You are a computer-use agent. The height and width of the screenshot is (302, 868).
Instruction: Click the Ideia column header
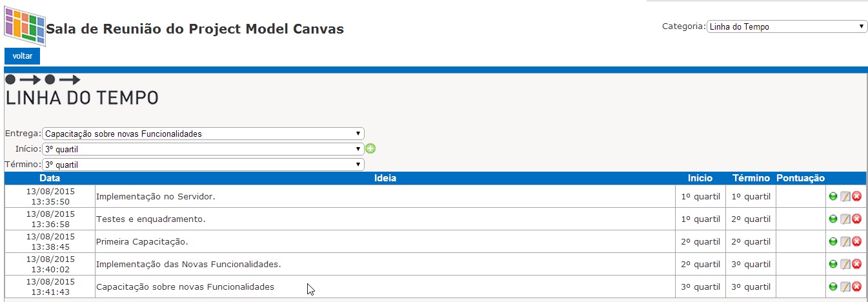click(385, 178)
